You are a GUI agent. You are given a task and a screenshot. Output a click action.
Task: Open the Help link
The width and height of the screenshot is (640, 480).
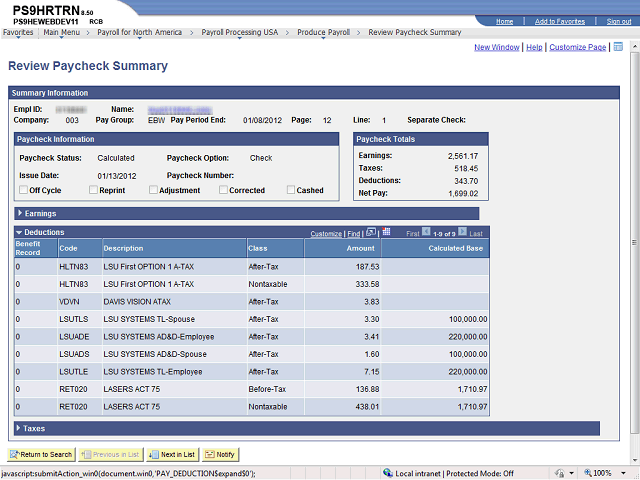(534, 47)
